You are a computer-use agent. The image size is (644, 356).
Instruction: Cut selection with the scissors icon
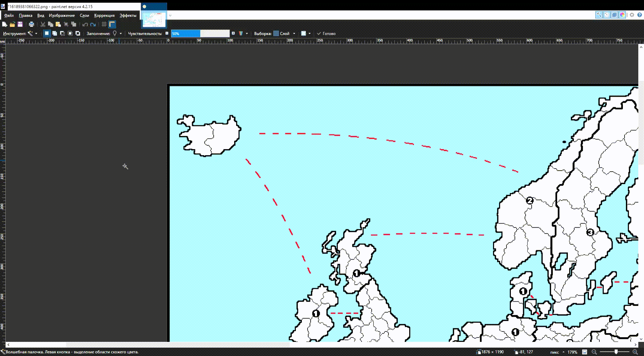point(43,24)
